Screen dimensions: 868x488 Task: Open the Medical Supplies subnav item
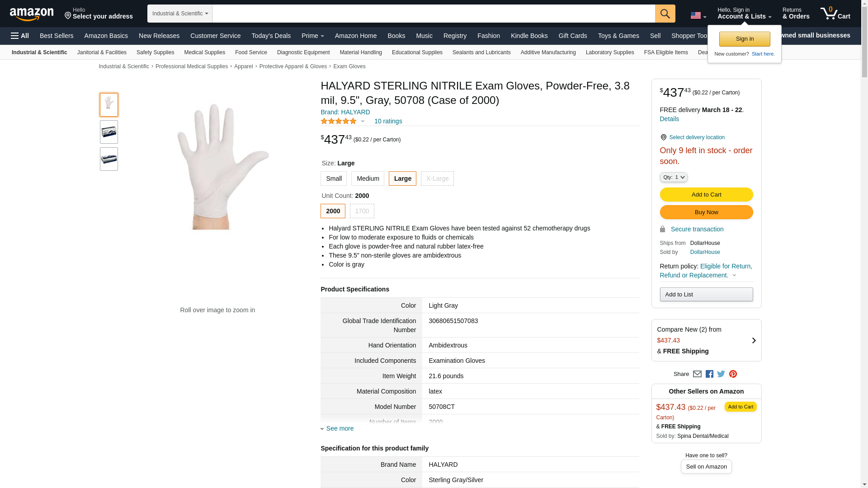pyautogui.click(x=204, y=52)
